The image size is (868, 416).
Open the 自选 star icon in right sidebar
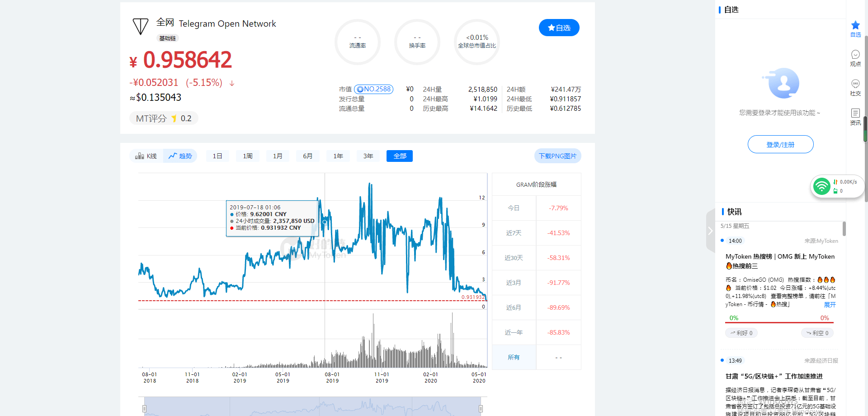click(x=855, y=28)
